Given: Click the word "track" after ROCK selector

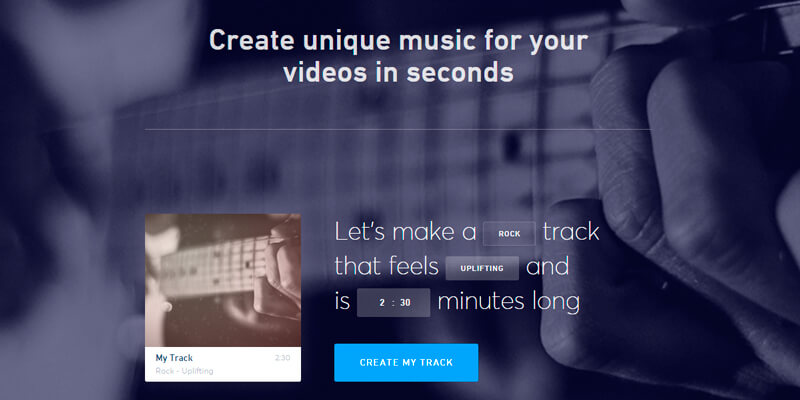Looking at the screenshot, I should (x=571, y=232).
